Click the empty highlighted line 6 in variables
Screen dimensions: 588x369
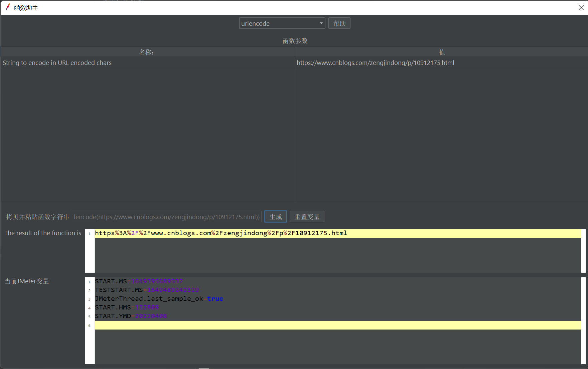[338, 325]
